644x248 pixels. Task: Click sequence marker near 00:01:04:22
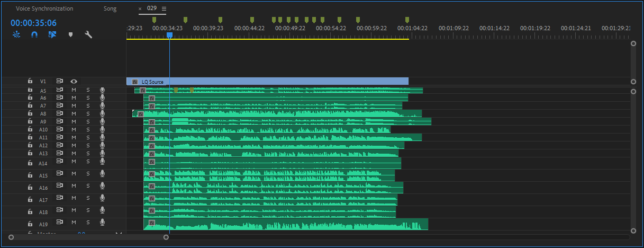(x=407, y=20)
